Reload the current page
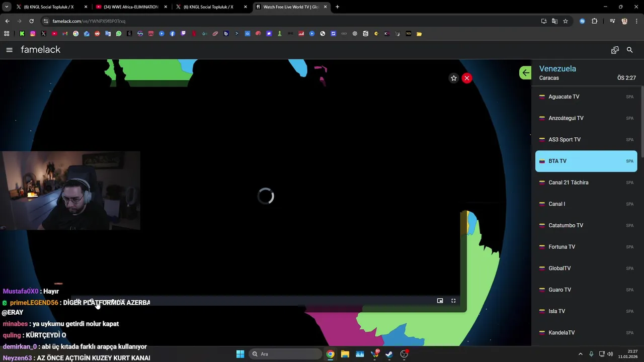Viewport: 644px width, 362px height. 31,21
